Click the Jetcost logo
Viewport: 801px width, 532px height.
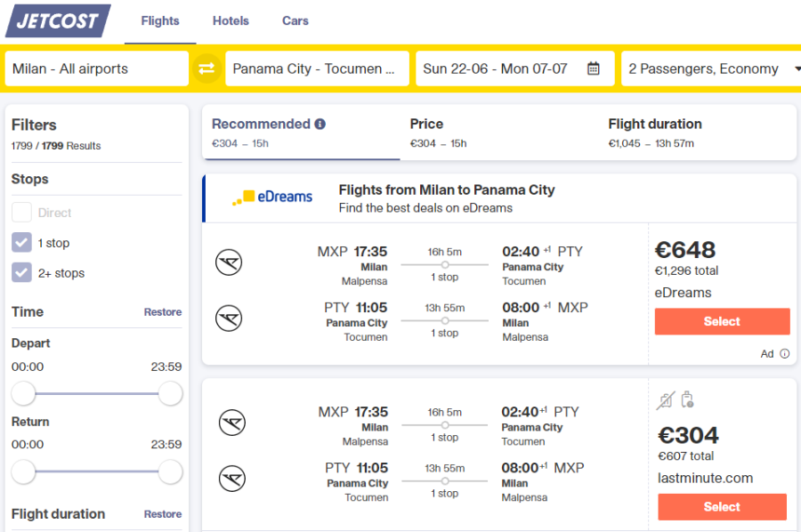(x=58, y=21)
